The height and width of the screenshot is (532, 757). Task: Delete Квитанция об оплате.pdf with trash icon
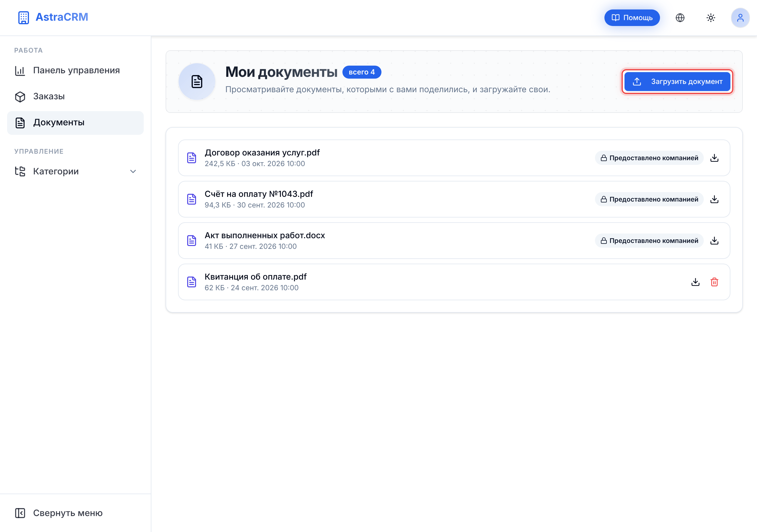click(x=714, y=282)
